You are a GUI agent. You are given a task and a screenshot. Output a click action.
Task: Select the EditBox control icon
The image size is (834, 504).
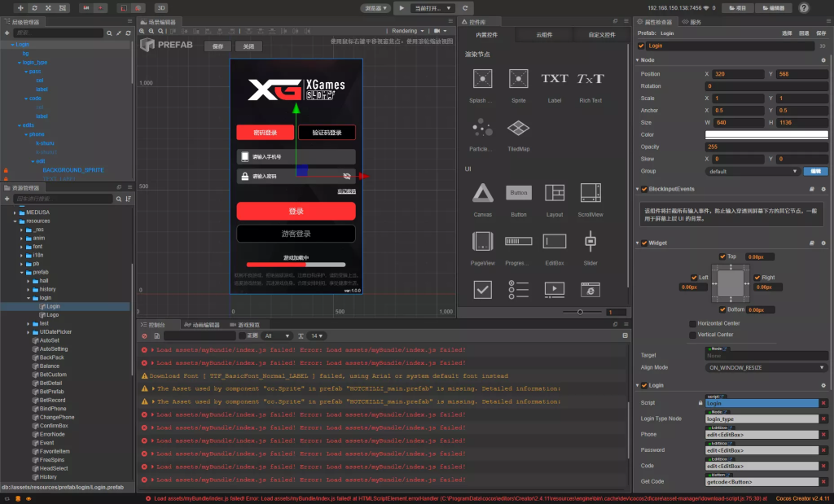(555, 242)
